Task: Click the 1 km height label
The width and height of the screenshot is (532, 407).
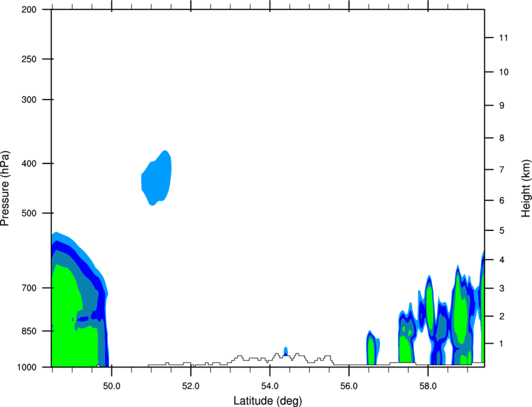Action: tap(501, 344)
